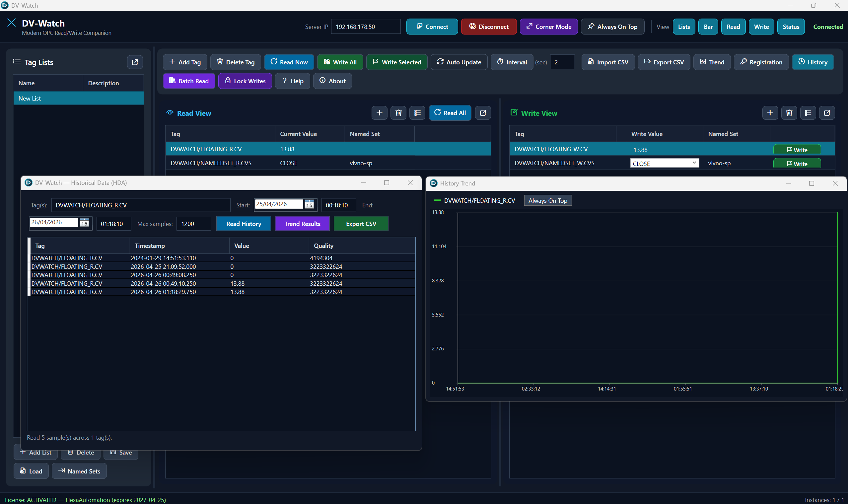
Task: Switch to Corner Mode
Action: (548, 27)
